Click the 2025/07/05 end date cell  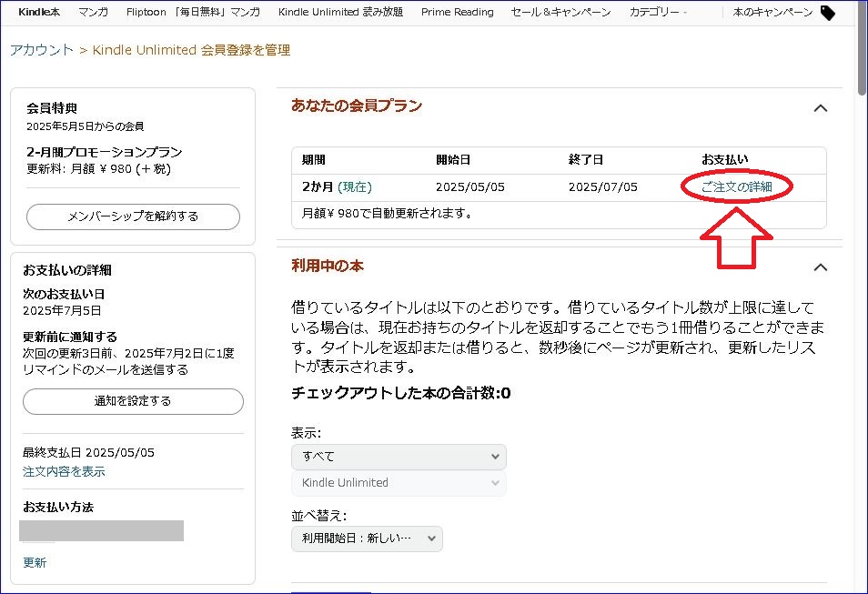click(x=603, y=187)
